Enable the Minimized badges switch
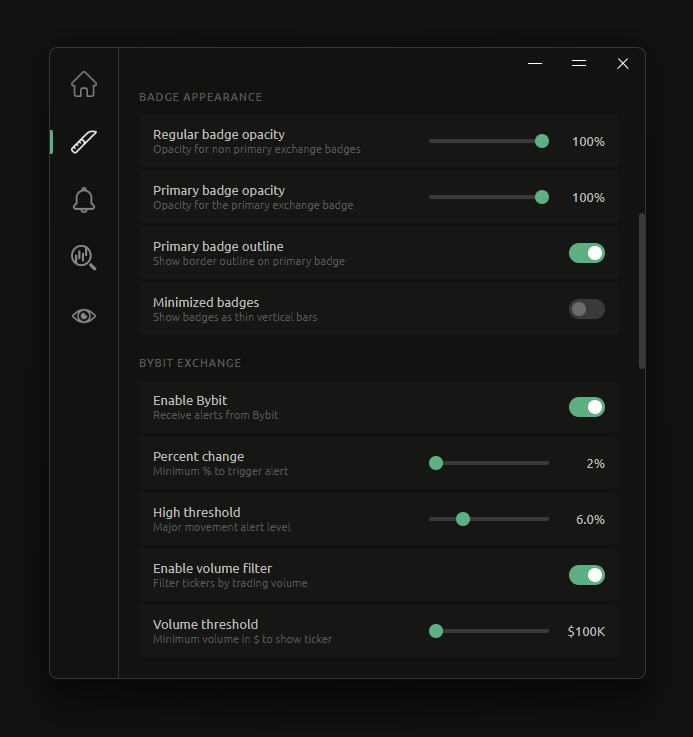Image resolution: width=693 pixels, height=737 pixels. tap(587, 309)
